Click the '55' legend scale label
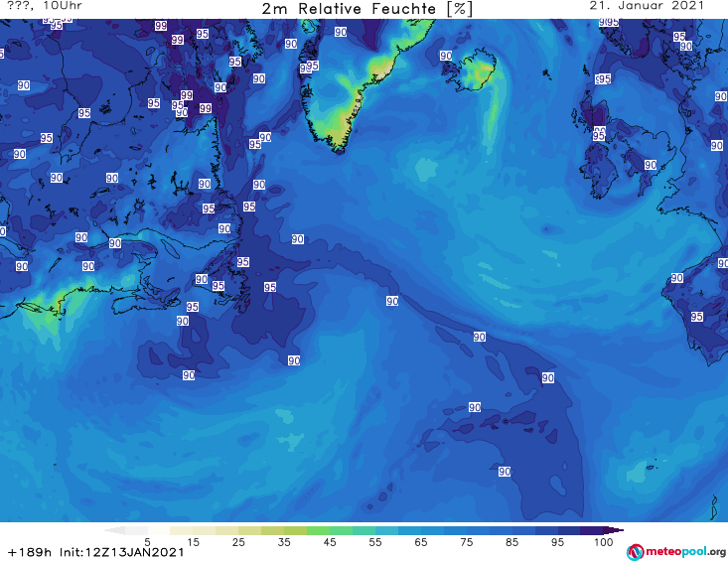The width and height of the screenshot is (728, 562). 375,542
